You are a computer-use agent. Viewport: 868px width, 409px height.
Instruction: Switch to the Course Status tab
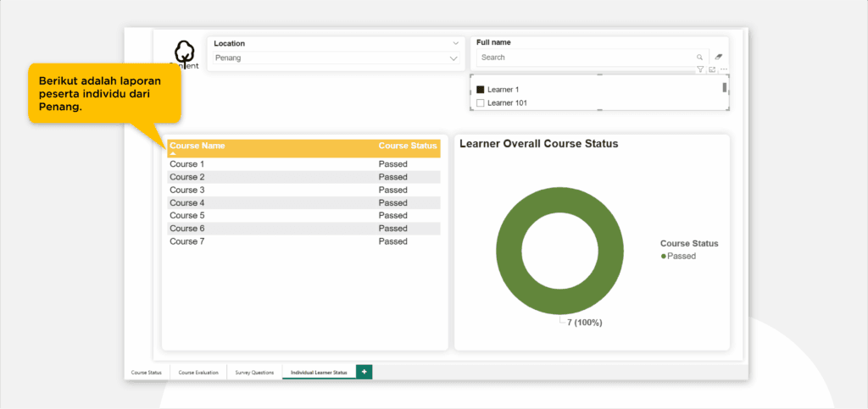click(x=147, y=373)
